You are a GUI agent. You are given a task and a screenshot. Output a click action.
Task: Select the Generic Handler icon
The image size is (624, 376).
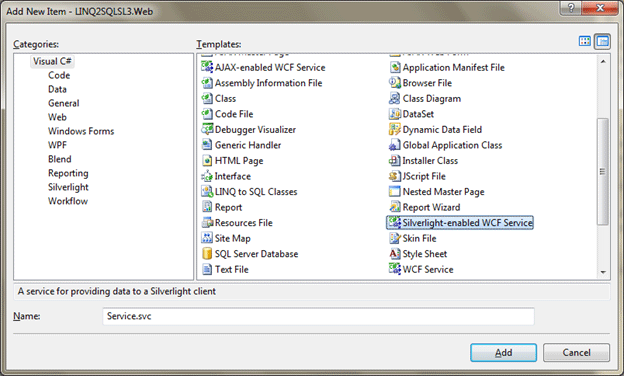(207, 145)
